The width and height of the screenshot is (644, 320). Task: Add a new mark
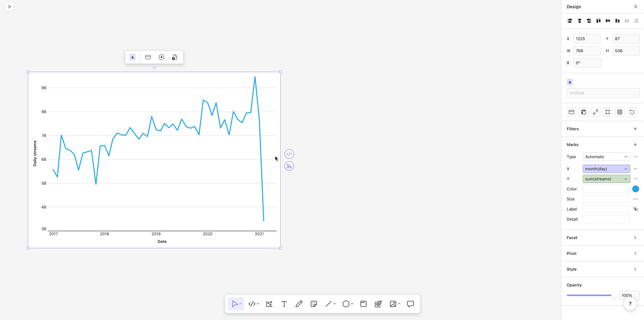pyautogui.click(x=635, y=145)
